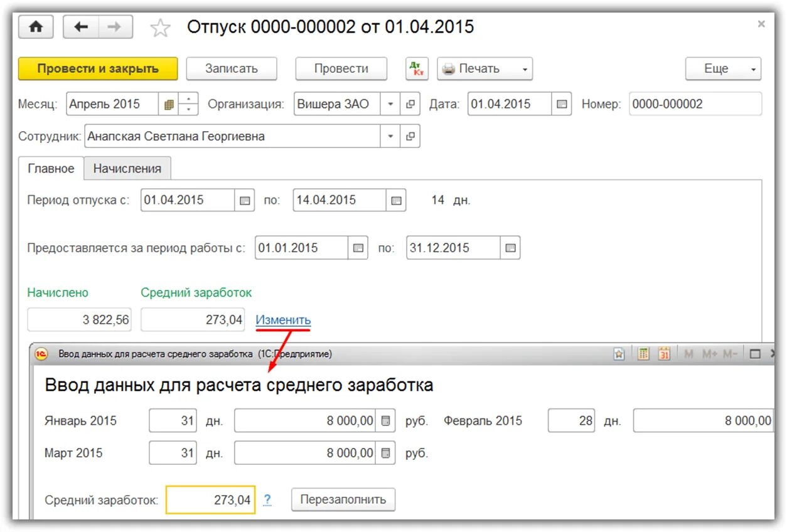The width and height of the screenshot is (787, 532).
Task: Open employee card for Анапская
Action: (410, 136)
